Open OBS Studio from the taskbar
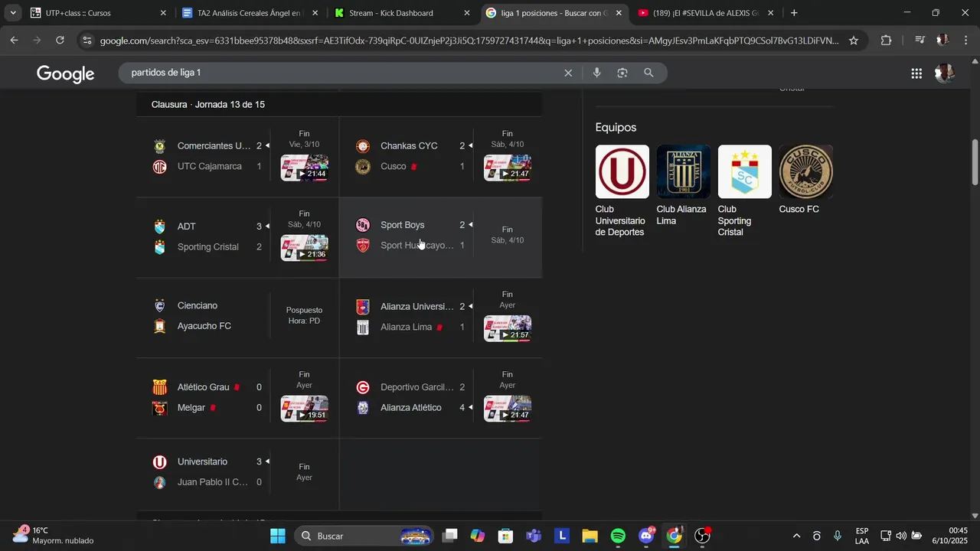The width and height of the screenshot is (980, 551). tap(702, 536)
